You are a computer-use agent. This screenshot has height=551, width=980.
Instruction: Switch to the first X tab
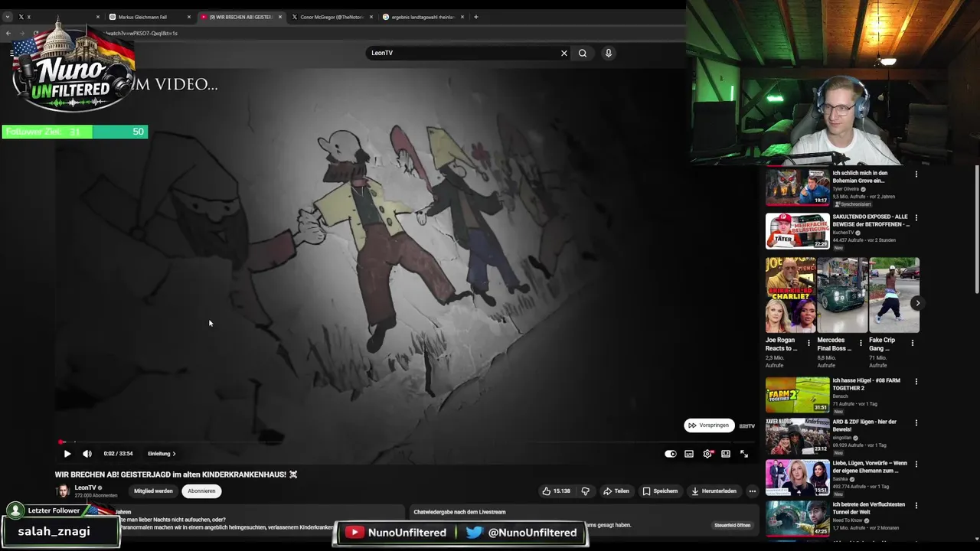pos(56,17)
